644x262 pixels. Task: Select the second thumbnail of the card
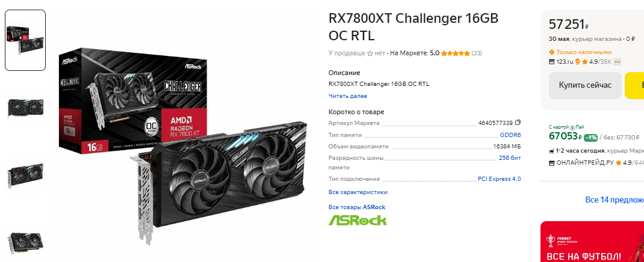point(25,108)
